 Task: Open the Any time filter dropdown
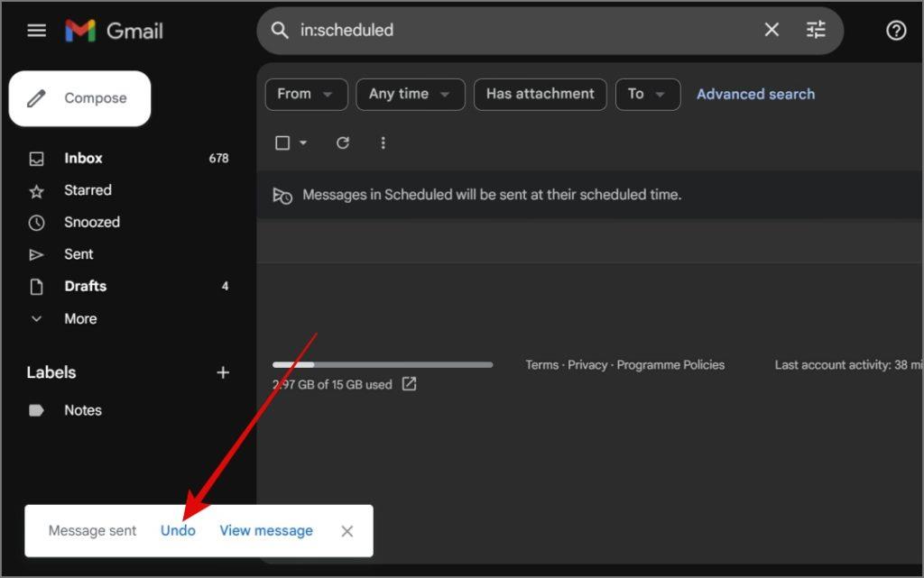click(411, 94)
